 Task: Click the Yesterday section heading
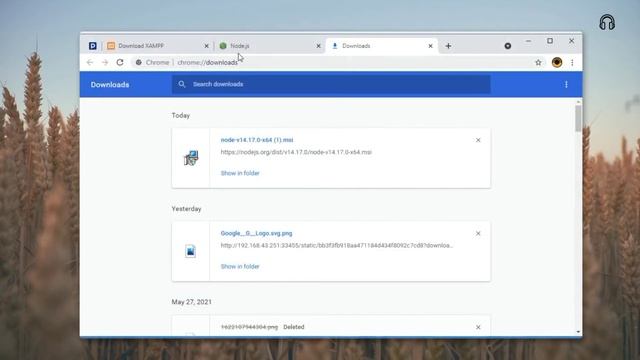187,209
